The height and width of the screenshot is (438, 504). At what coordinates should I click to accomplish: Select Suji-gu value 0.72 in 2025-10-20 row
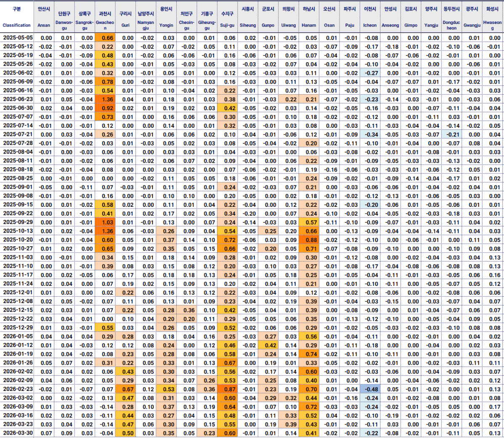click(227, 240)
